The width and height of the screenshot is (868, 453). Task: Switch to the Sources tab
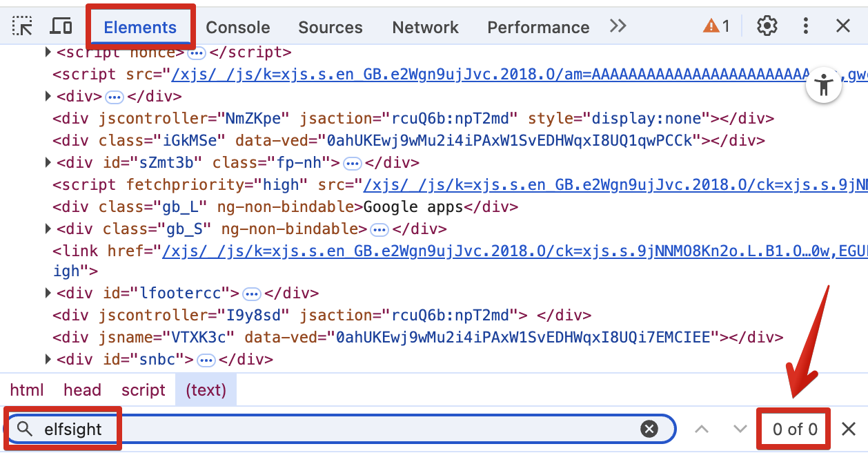pos(331,28)
